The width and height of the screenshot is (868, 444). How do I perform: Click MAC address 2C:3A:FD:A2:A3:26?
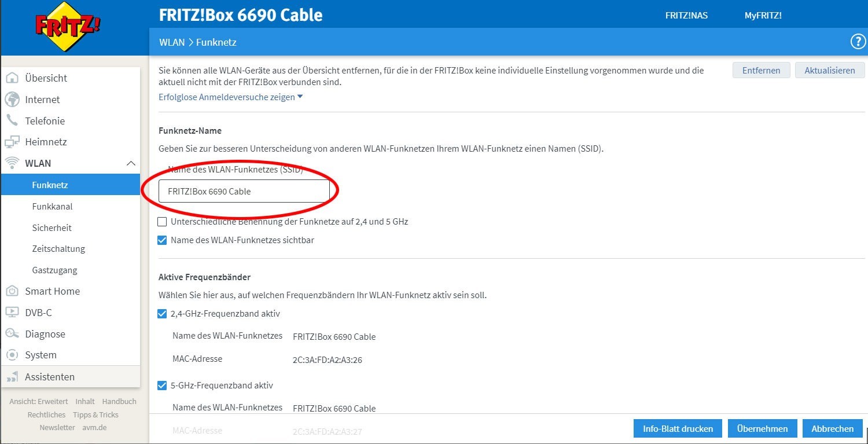pyautogui.click(x=328, y=360)
